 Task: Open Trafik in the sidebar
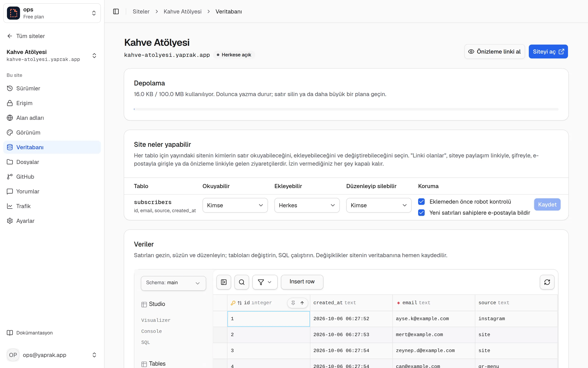point(52,206)
